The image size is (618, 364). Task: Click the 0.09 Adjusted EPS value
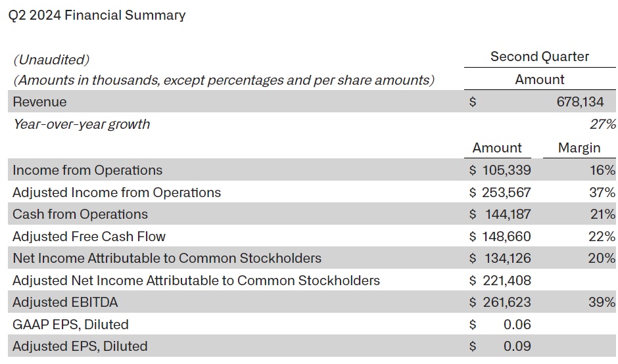click(x=517, y=346)
